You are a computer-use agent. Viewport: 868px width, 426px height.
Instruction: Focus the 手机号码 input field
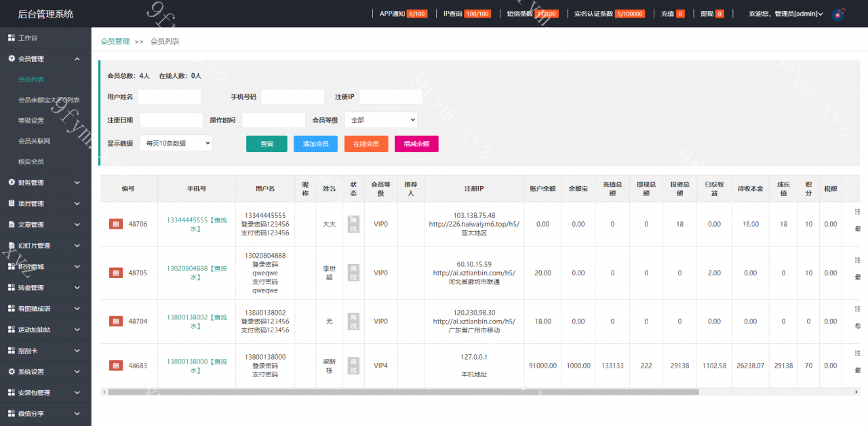click(293, 97)
